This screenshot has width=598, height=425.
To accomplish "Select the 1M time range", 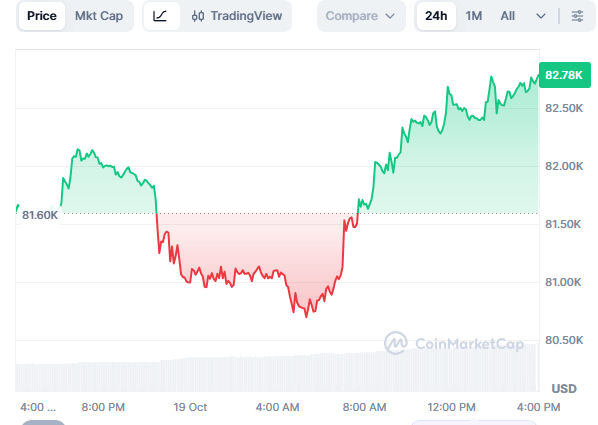I will tap(474, 16).
